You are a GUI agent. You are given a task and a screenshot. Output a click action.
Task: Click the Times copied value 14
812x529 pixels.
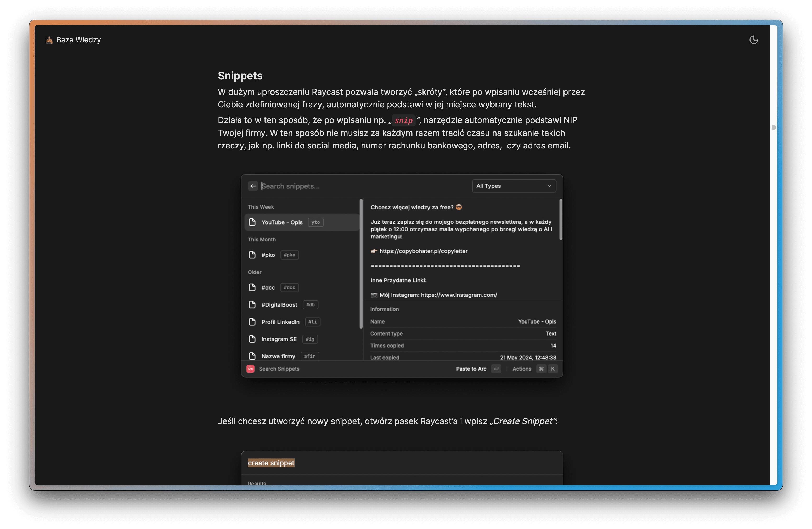tap(553, 346)
